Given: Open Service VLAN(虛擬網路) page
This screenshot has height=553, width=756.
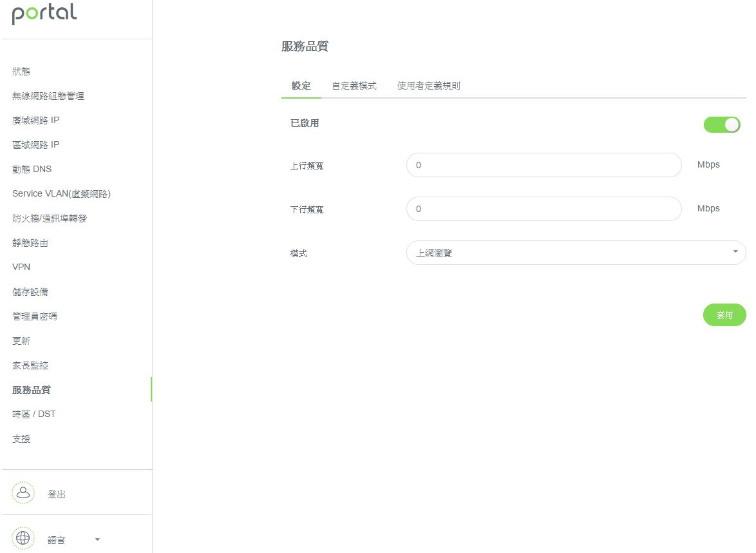Looking at the screenshot, I should (x=61, y=193).
